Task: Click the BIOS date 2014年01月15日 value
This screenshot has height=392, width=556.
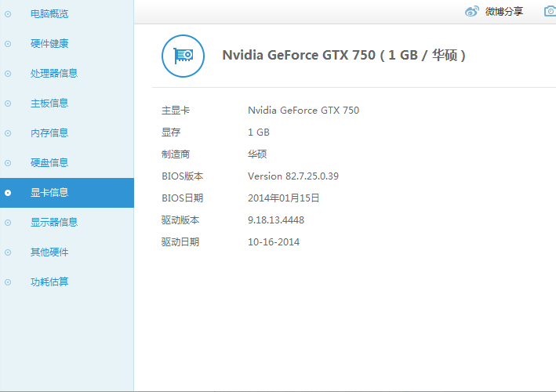Action: tap(283, 198)
